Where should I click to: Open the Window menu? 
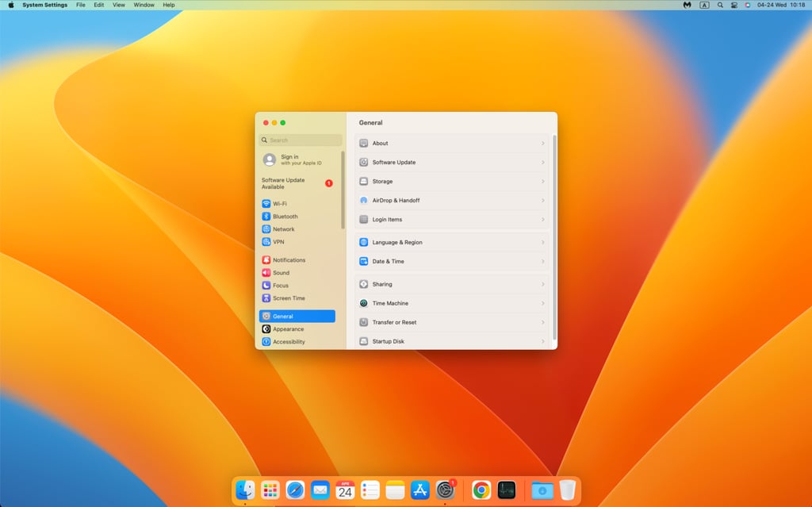(144, 5)
